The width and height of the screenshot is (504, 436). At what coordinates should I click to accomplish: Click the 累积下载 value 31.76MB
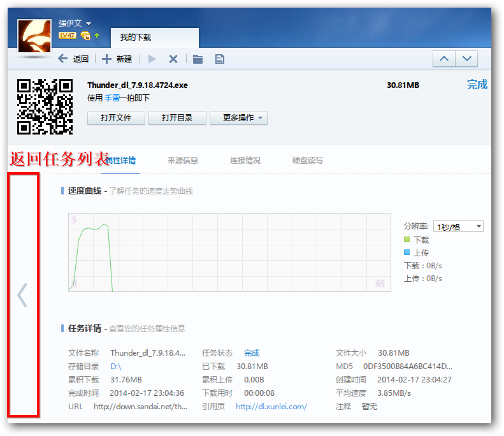(x=126, y=380)
